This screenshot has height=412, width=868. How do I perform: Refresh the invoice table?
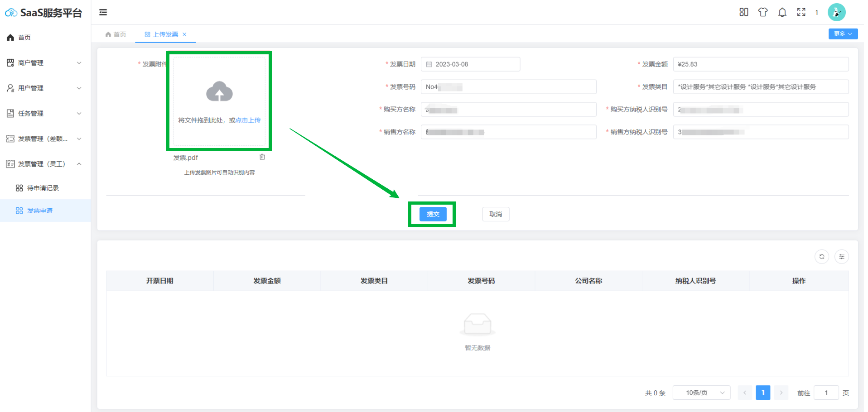pos(821,257)
